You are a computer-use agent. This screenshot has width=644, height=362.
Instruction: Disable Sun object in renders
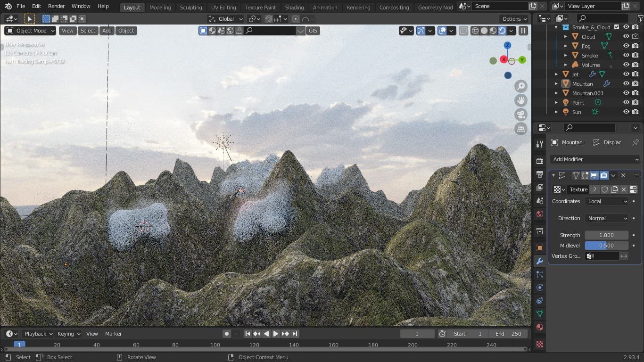pyautogui.click(x=635, y=112)
